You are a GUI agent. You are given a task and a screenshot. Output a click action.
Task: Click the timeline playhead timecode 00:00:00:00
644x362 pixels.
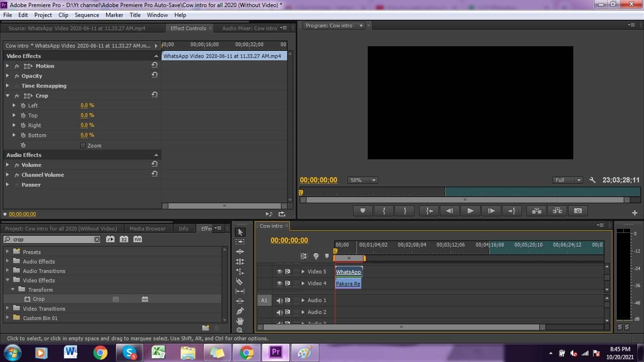(289, 240)
